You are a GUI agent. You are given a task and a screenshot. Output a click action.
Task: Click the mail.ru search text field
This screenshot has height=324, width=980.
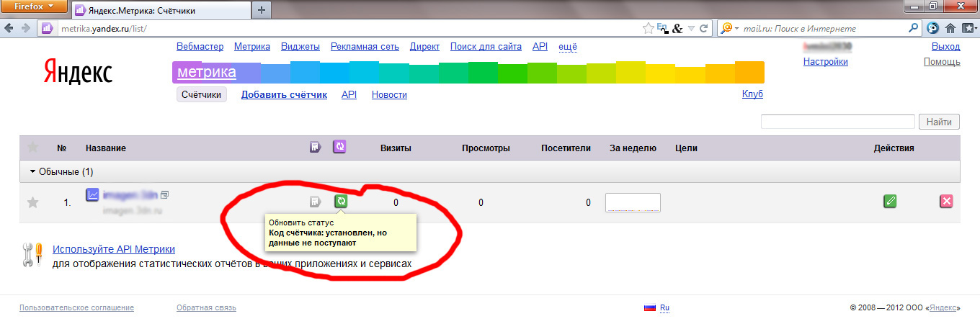(x=823, y=28)
